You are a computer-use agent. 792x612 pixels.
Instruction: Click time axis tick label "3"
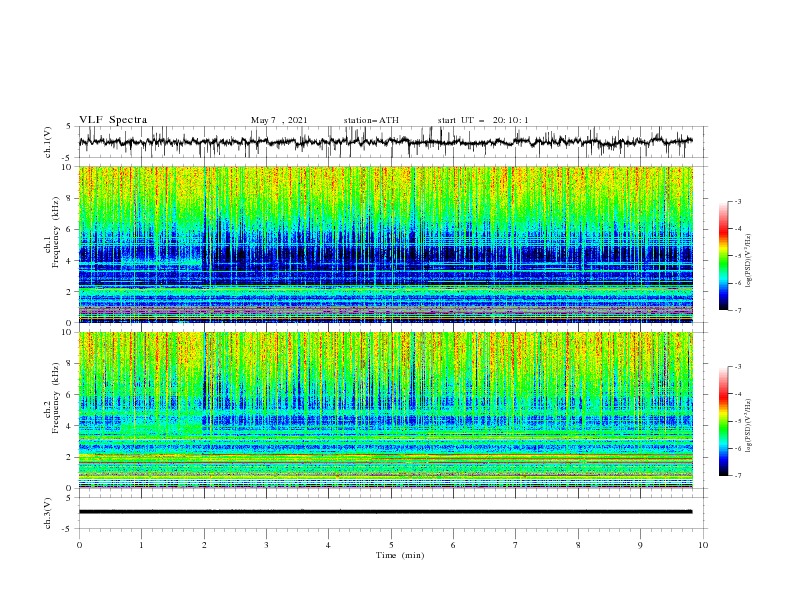coord(266,545)
